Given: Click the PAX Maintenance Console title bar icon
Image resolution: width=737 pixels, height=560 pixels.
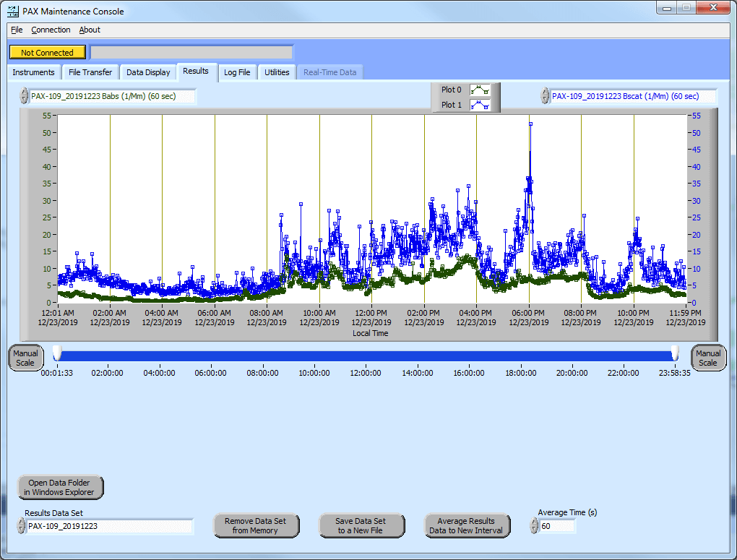Looking at the screenshot, I should click(x=12, y=11).
